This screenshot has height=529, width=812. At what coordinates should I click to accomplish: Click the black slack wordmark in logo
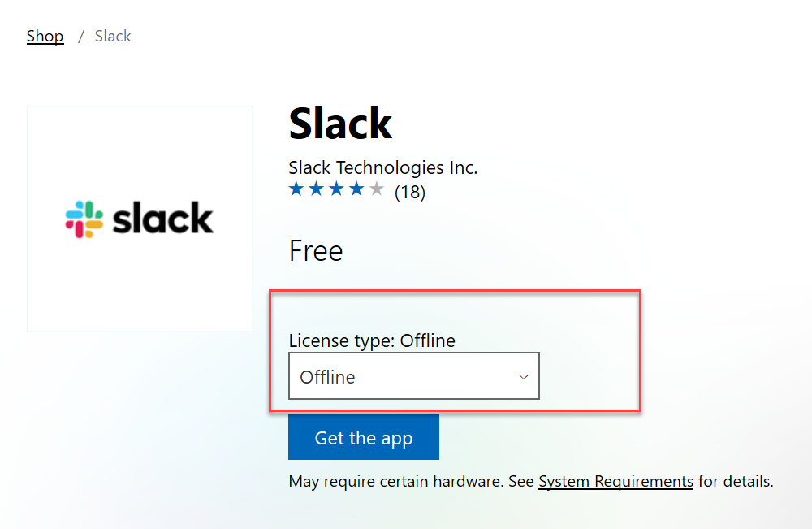(162, 218)
